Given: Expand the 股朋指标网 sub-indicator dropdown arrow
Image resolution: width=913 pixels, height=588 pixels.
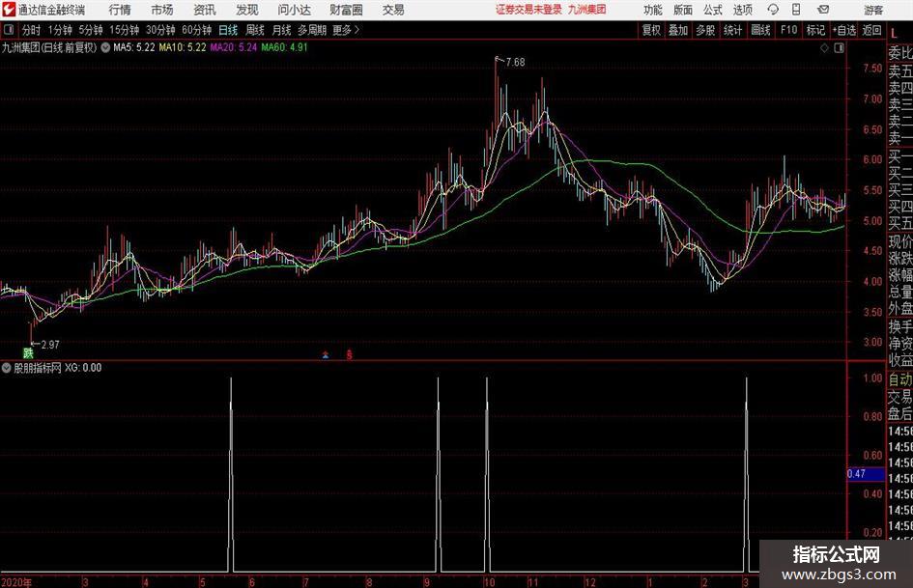Looking at the screenshot, I should pos(7,368).
